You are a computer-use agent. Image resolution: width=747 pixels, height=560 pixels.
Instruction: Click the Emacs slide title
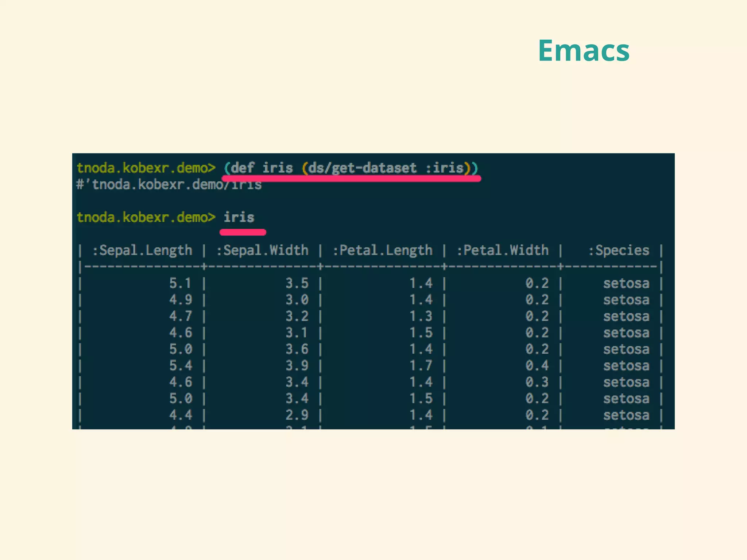point(584,50)
